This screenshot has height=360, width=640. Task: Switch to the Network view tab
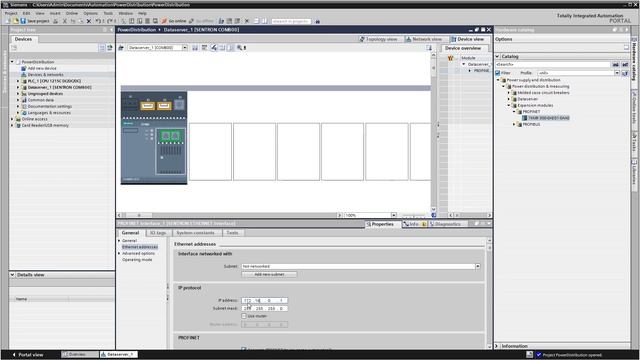(x=424, y=39)
